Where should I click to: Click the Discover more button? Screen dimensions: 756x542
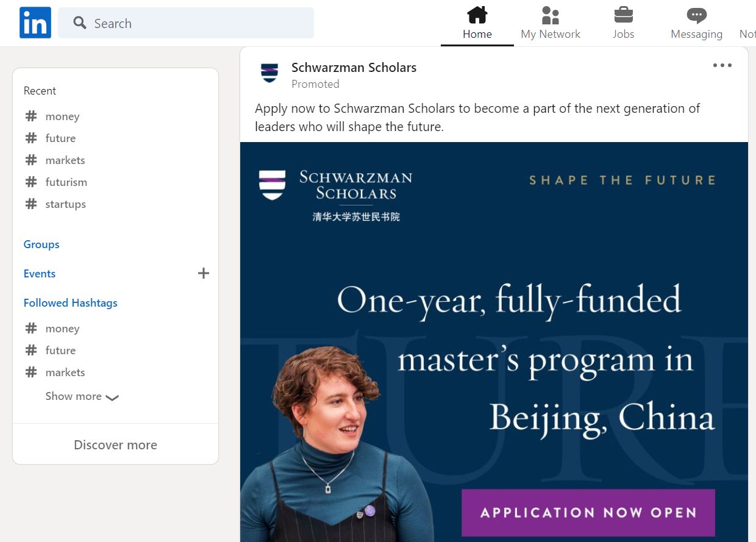(x=115, y=444)
